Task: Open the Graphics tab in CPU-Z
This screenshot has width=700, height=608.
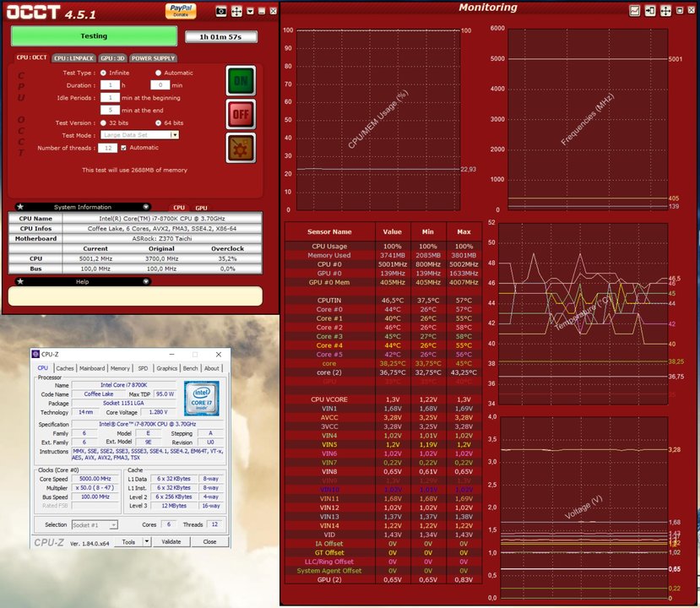Action: coord(167,368)
